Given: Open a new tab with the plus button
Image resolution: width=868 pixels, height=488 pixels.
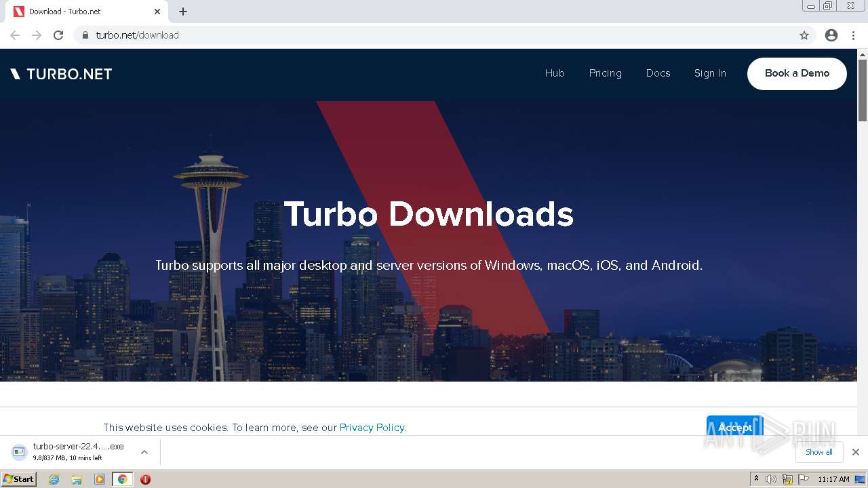Looking at the screenshot, I should tap(183, 12).
